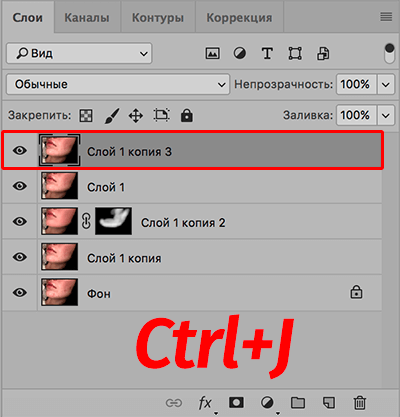Viewport: 400px width, 417px height.
Task: Click the lock position move icon
Action: point(136,116)
